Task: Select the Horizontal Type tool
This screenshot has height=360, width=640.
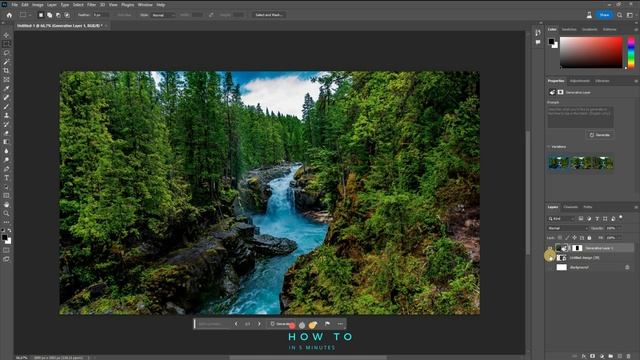Action: 6,178
